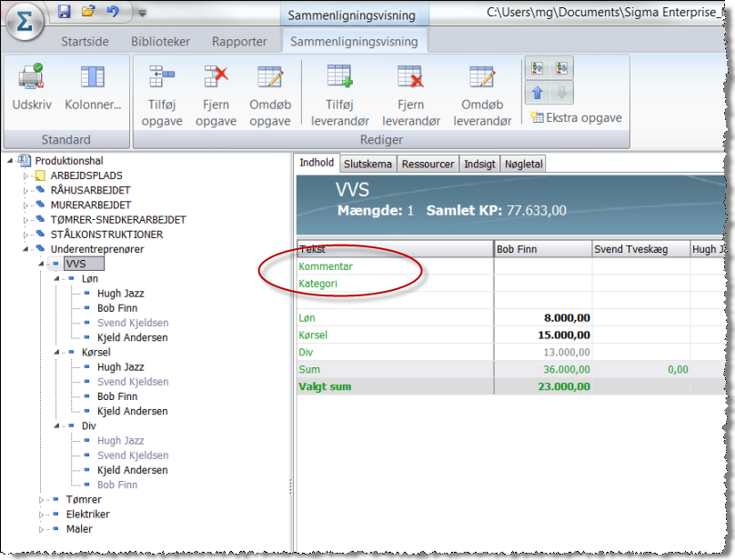Click the Svend Tveskæg column header
The height and width of the screenshot is (560, 735).
click(x=640, y=249)
